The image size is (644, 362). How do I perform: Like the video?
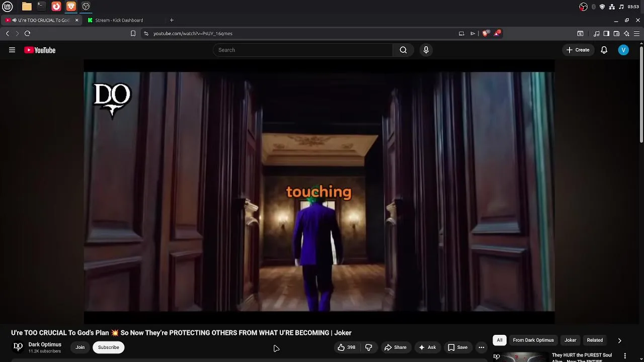pyautogui.click(x=347, y=347)
